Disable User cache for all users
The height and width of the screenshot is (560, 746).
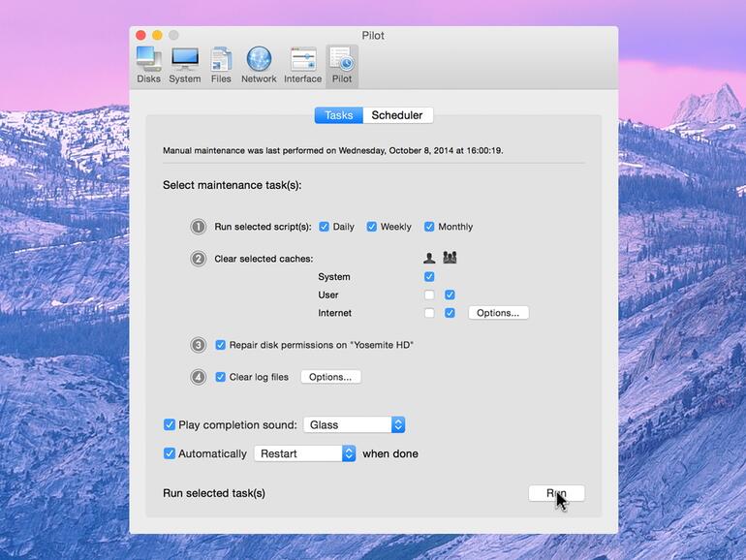(450, 295)
